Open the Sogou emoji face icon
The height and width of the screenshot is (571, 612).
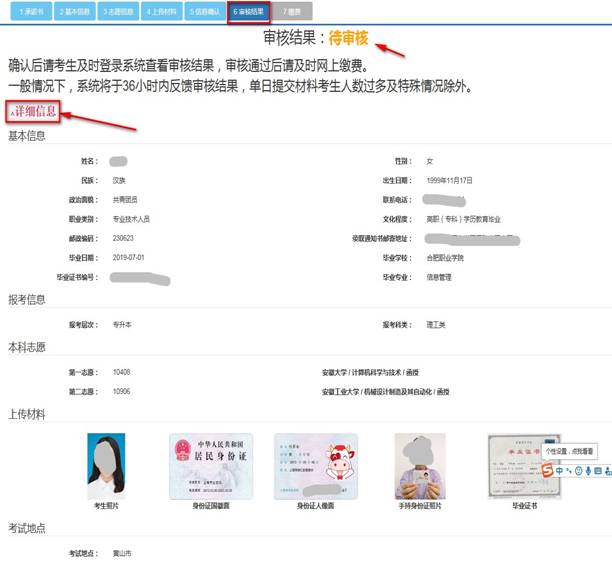pos(576,471)
